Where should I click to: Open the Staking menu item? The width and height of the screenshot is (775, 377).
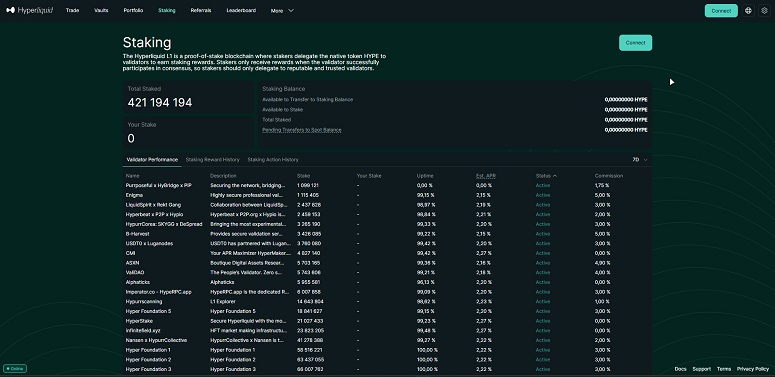[x=167, y=10]
